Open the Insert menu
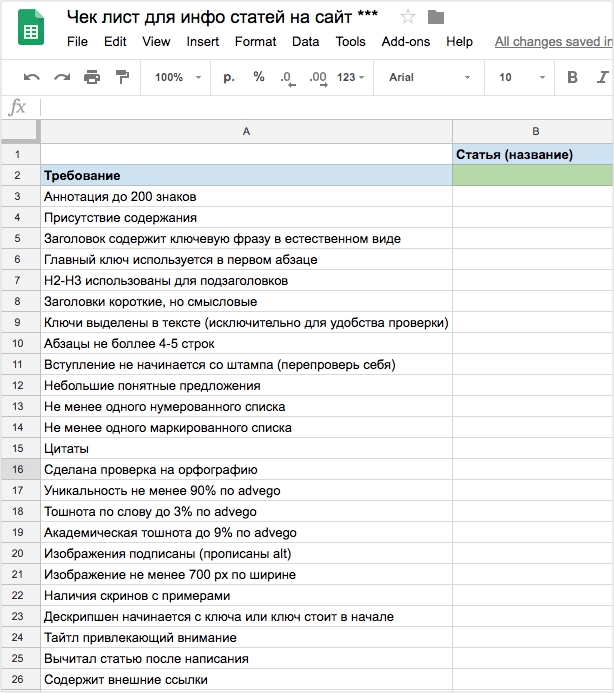Image resolution: width=614 pixels, height=693 pixels. 203,41
